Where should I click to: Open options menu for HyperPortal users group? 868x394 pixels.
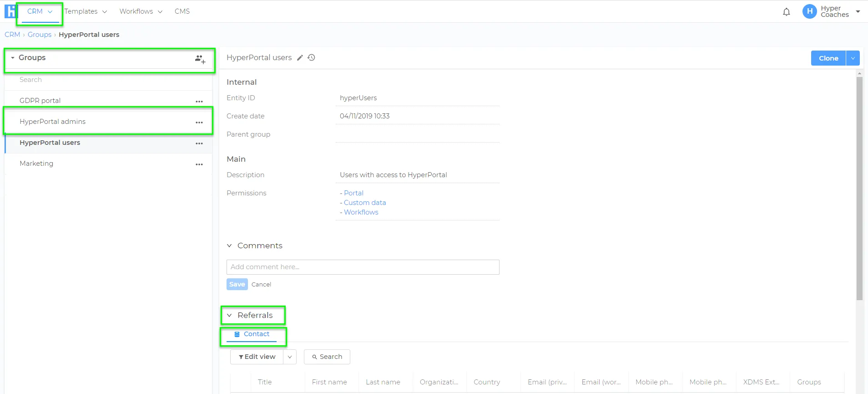[x=199, y=143]
